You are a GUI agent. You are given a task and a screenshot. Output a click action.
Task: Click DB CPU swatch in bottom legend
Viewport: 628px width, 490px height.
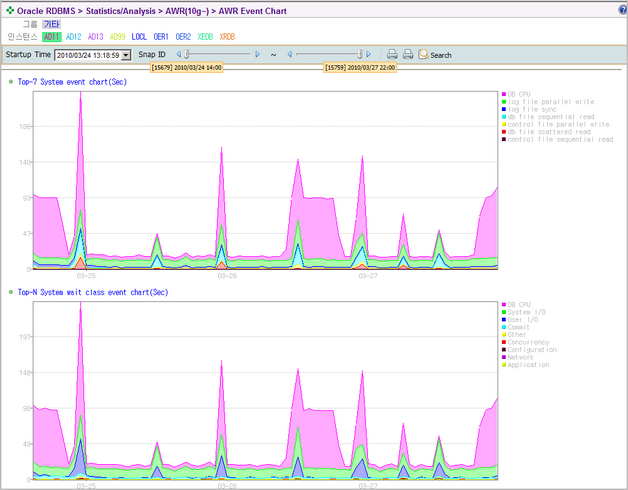504,304
